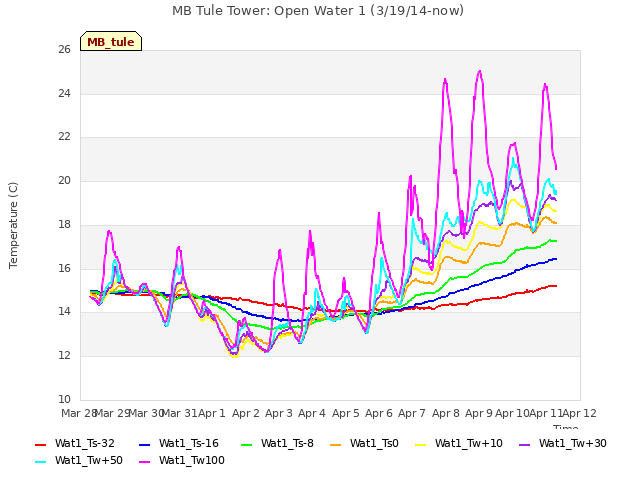The width and height of the screenshot is (640, 480).
Task: Click the green Wat1_Ts-8 legend swatch
Action: click(247, 444)
